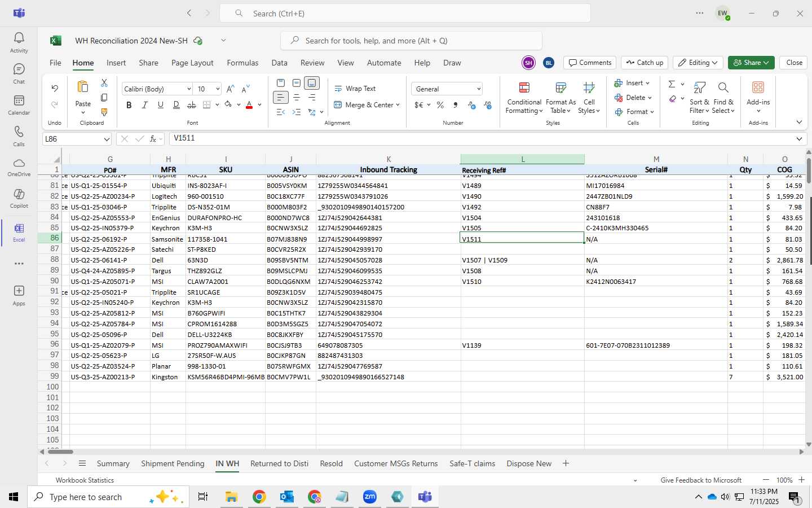Screen dimensions: 812x508
Task: Click the Copy icon
Action: [104, 98]
